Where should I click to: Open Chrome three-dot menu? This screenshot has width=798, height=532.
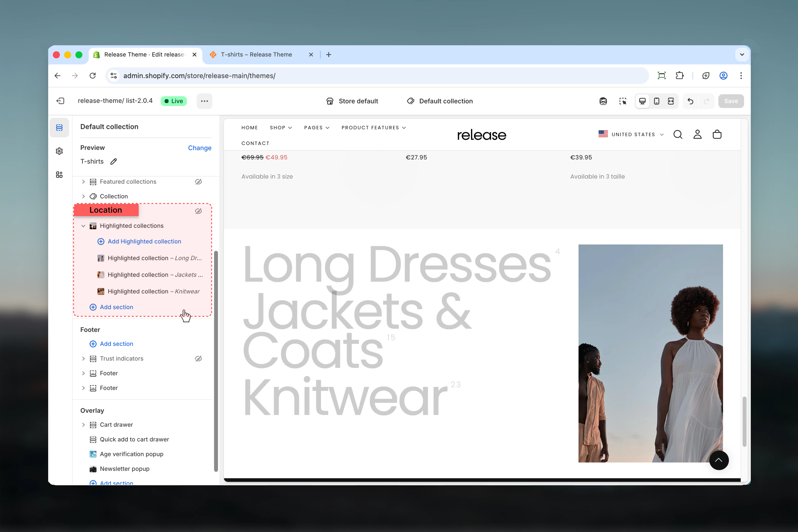coord(741,76)
